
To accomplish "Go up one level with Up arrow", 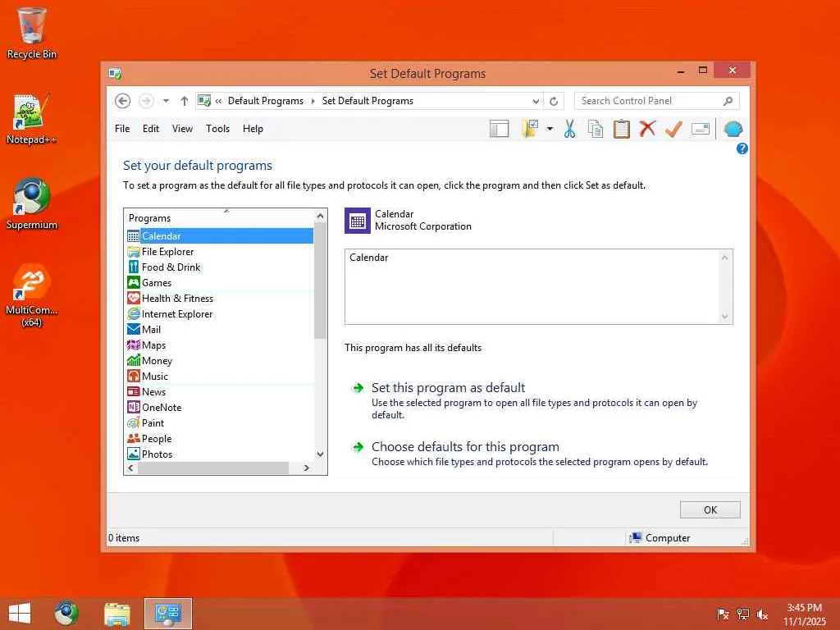I will click(185, 101).
